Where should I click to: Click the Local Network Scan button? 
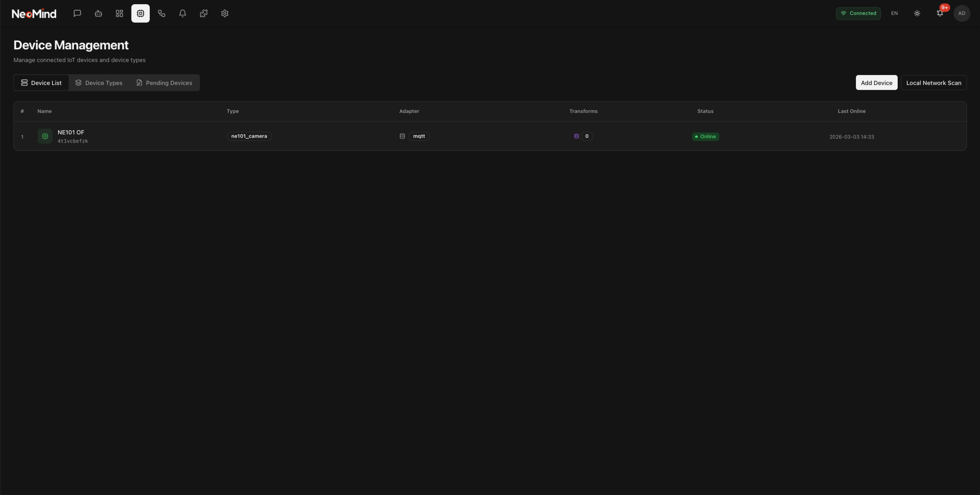point(933,83)
